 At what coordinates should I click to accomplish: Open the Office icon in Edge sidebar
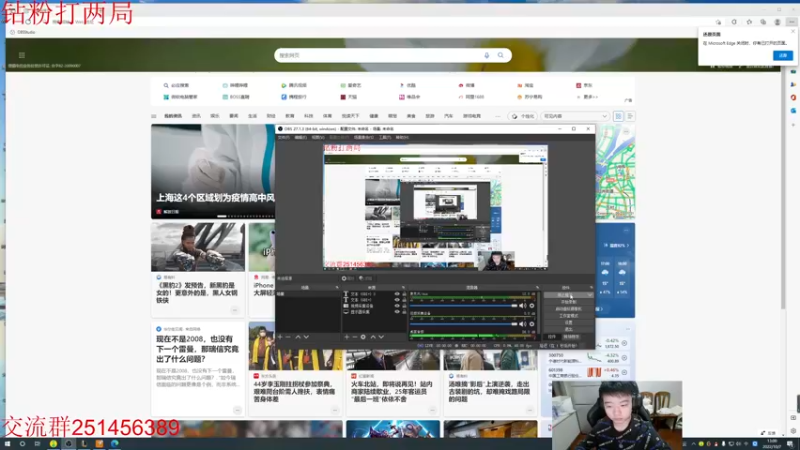click(793, 97)
